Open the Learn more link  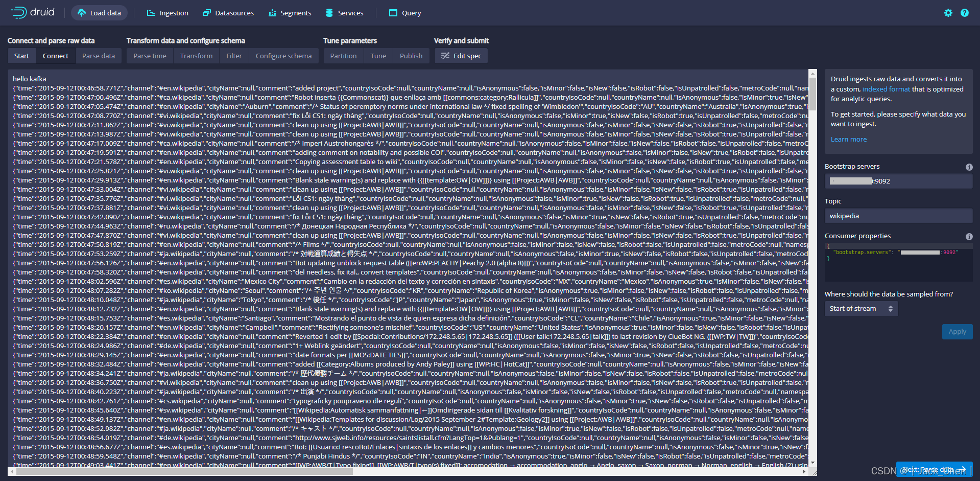(848, 139)
